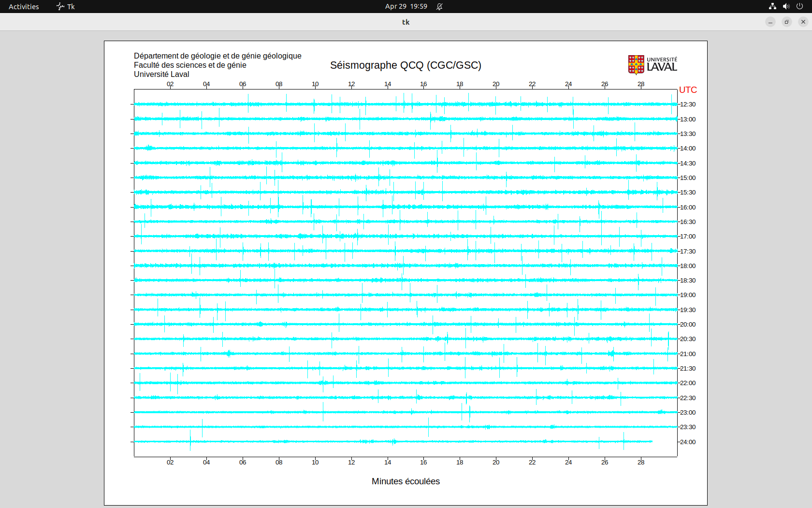Minimize the tk window
812x508 pixels.
point(770,22)
